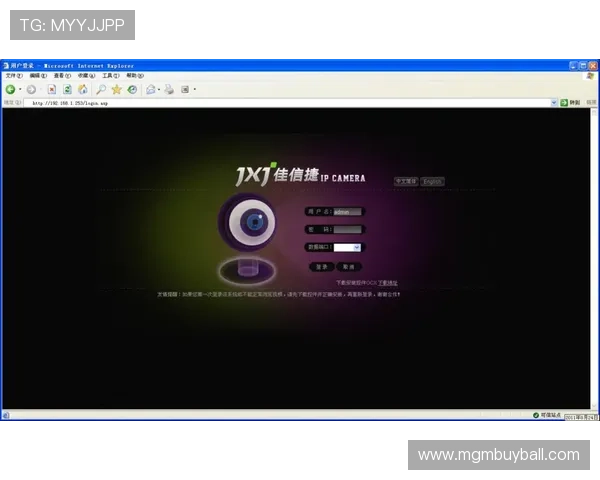Open Favorites using the star icon
Image resolution: width=600 pixels, height=480 pixels.
tap(116, 90)
